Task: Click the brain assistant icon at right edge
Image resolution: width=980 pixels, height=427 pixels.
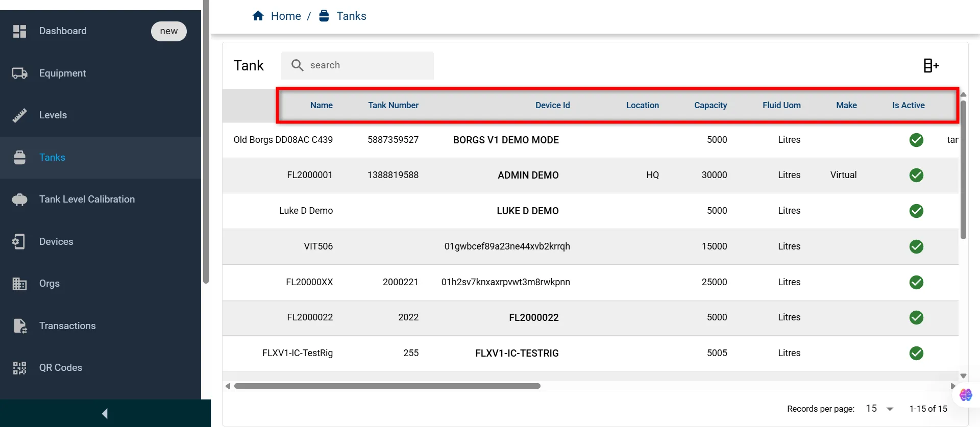Action: [966, 394]
